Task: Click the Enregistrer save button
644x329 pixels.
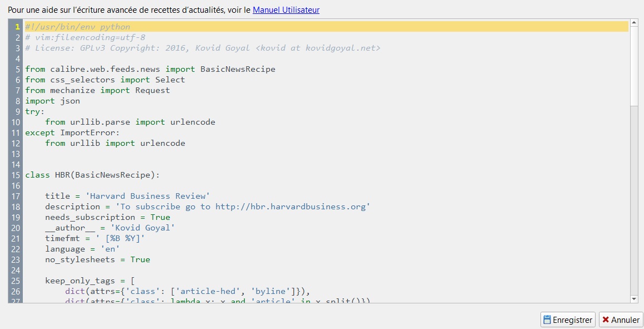Action: [568, 320]
